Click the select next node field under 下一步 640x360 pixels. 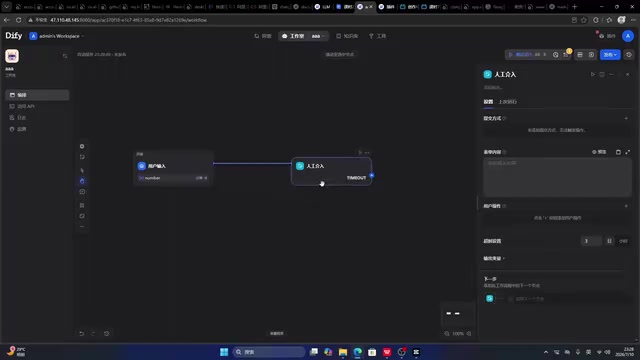(569, 299)
